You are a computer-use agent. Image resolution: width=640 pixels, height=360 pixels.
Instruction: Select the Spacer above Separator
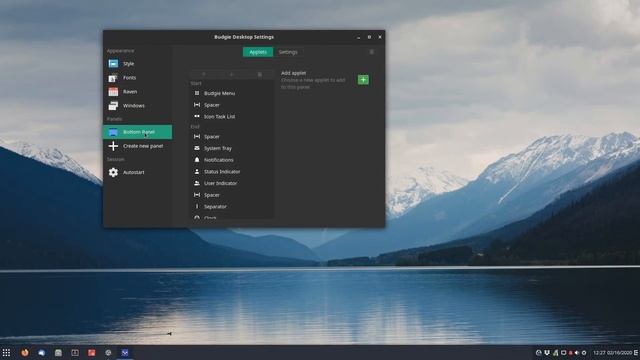click(x=232, y=195)
